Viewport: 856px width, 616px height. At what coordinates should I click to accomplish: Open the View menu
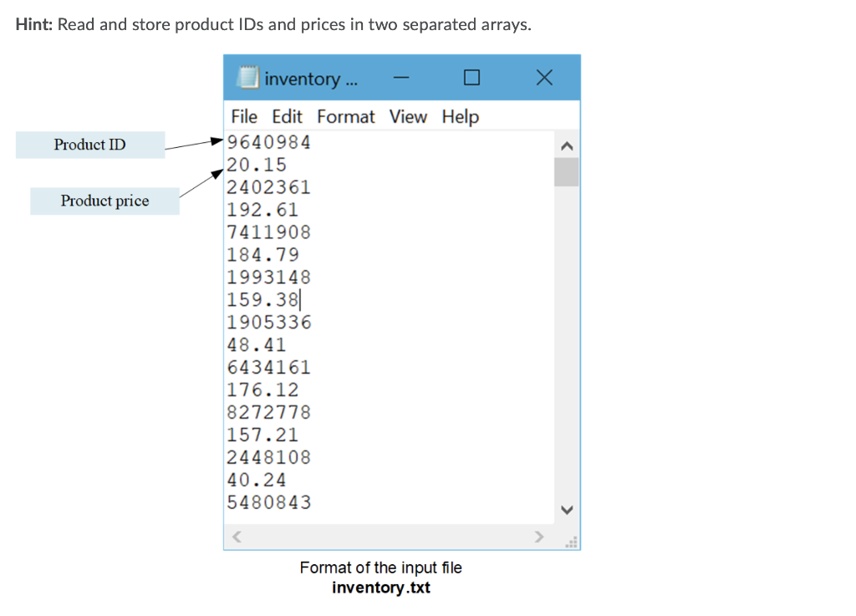(408, 117)
